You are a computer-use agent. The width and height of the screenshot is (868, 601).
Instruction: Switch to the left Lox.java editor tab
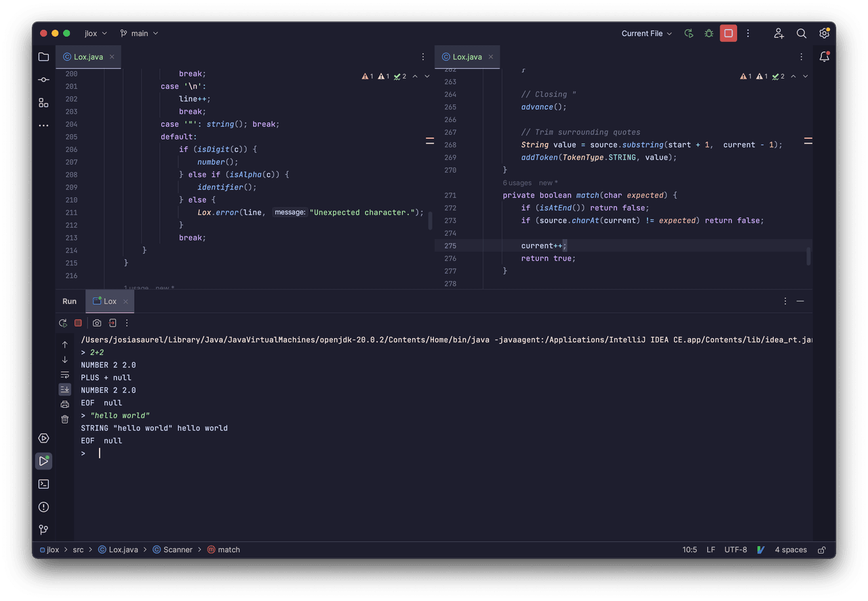click(87, 57)
